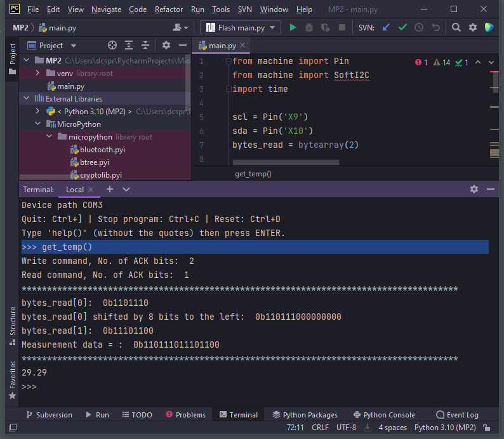The image size is (504, 439).
Task: Click SVN Commit checkmark icon
Action: point(402,28)
